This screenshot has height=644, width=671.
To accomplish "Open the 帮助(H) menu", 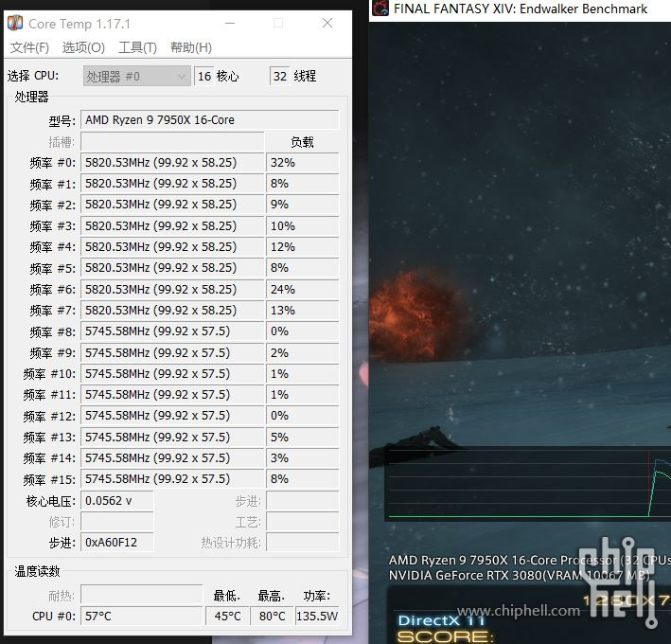I will pyautogui.click(x=191, y=47).
